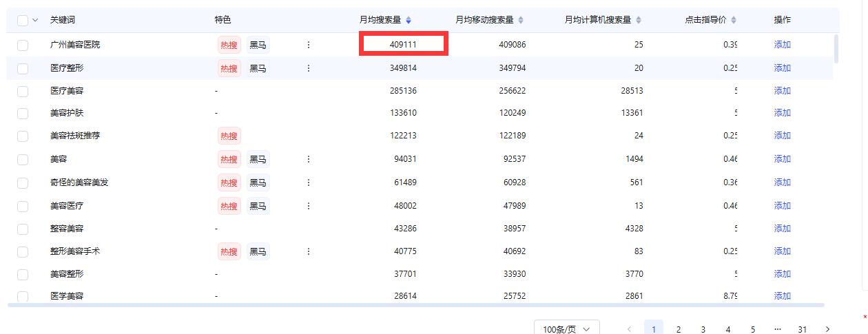Sort by 月均计算机搜索量 column icon

[639, 20]
